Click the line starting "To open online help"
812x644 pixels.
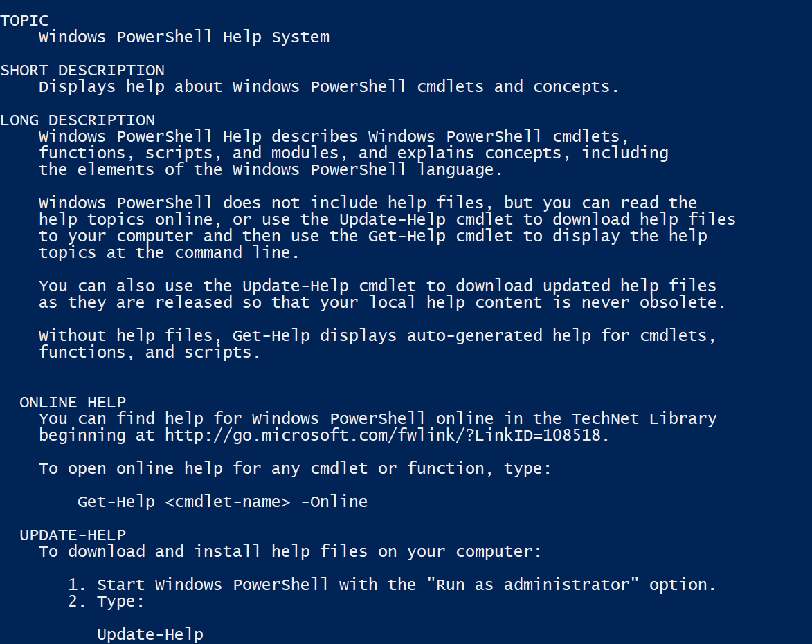[x=295, y=469]
